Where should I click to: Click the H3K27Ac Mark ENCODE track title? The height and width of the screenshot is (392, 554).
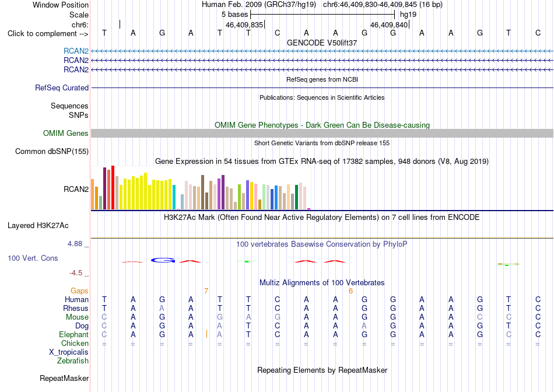tap(322, 217)
